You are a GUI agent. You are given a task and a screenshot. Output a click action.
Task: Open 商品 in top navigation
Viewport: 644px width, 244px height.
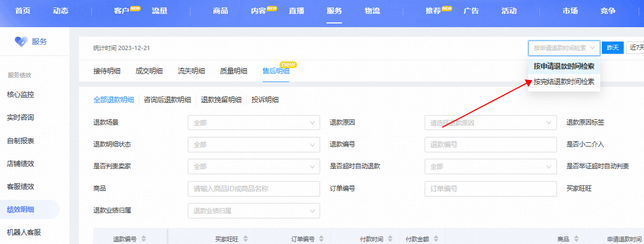(x=220, y=11)
